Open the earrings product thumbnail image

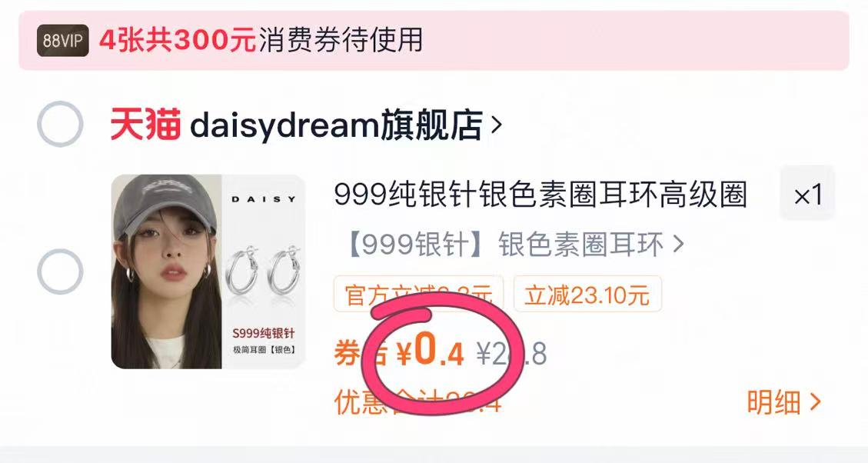[x=208, y=271]
